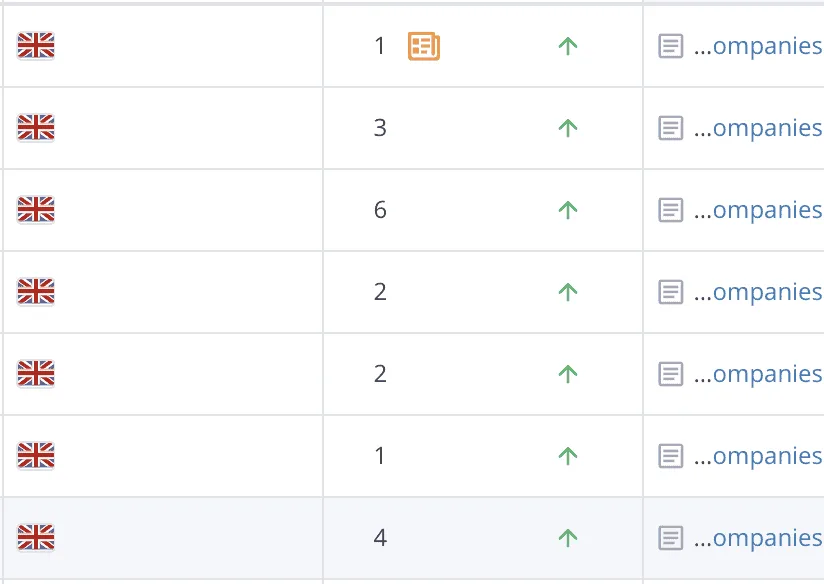Click the UK flag in the position 3 row
This screenshot has height=584, width=824.
(x=36, y=127)
